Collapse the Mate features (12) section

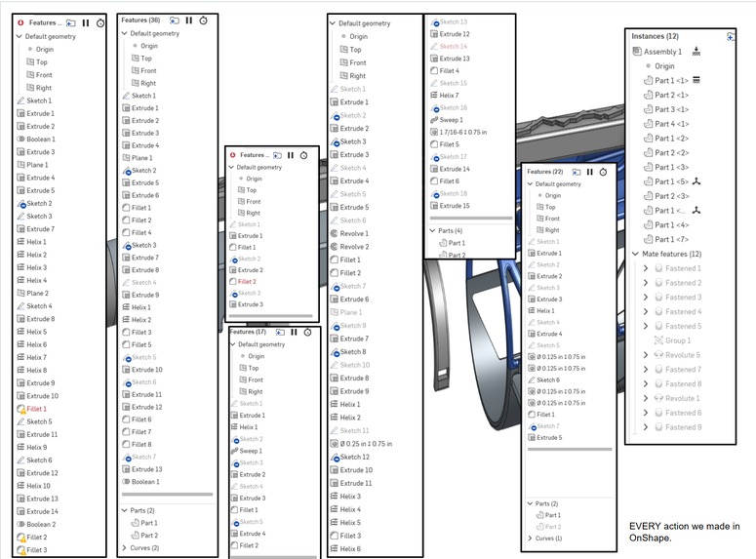pos(635,254)
